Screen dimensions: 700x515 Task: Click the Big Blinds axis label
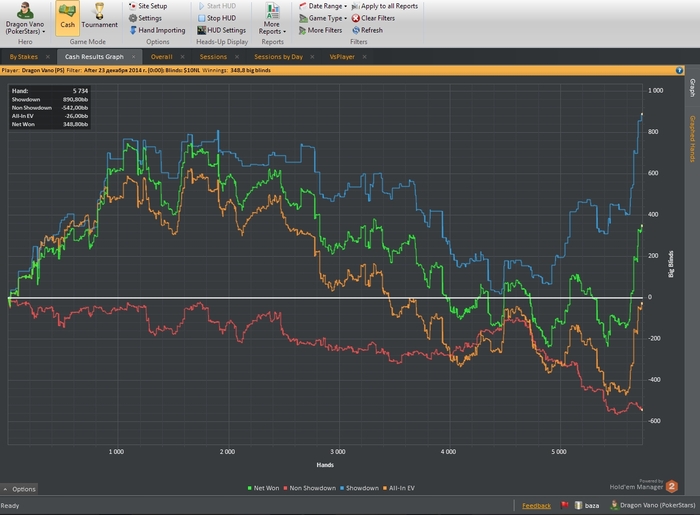[x=671, y=264]
